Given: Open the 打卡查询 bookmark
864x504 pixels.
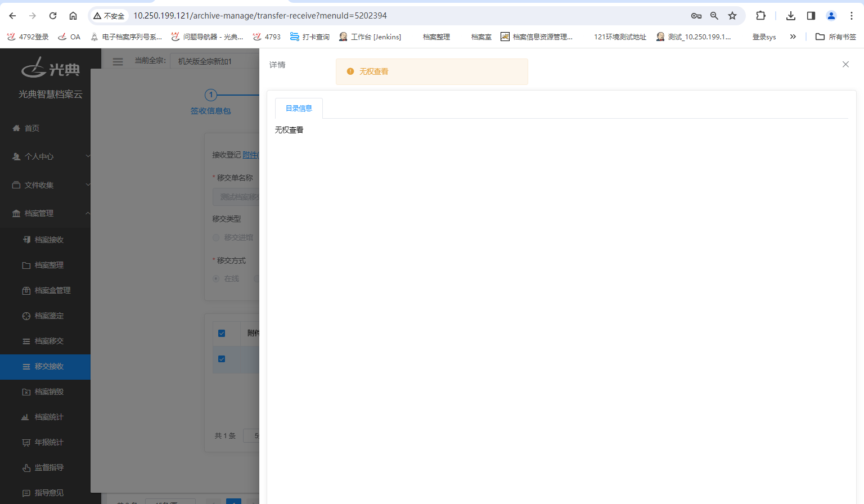Looking at the screenshot, I should tap(310, 37).
